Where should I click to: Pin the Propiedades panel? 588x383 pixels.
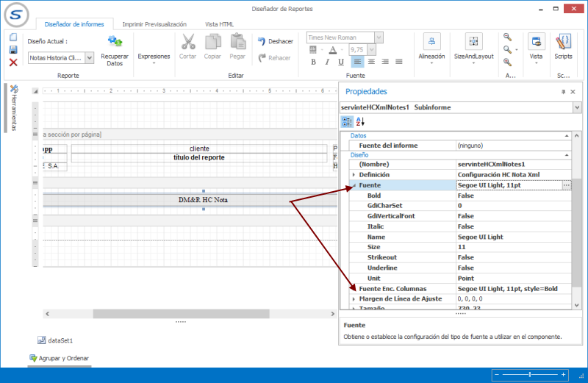pyautogui.click(x=564, y=92)
